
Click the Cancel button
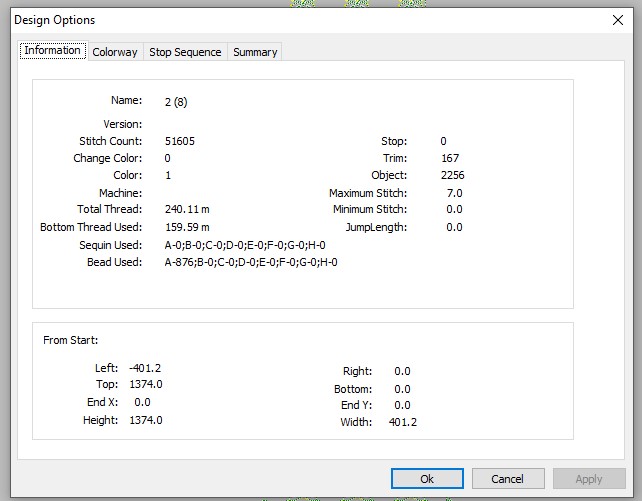508,478
